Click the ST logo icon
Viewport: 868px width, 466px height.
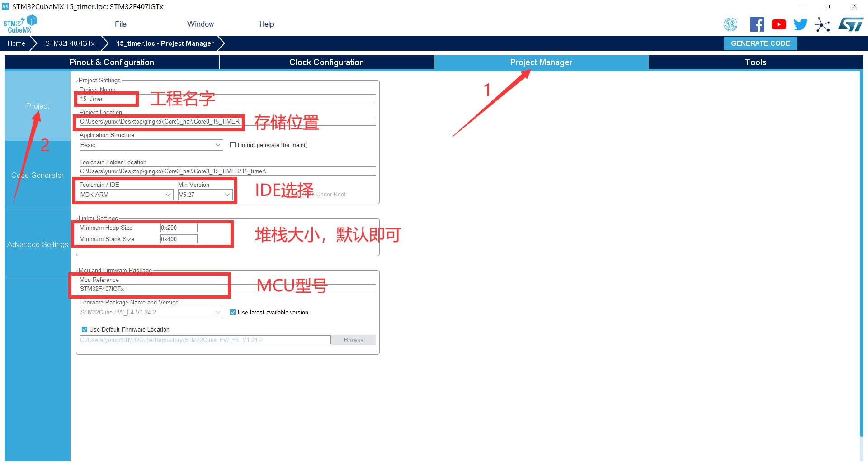pos(851,24)
